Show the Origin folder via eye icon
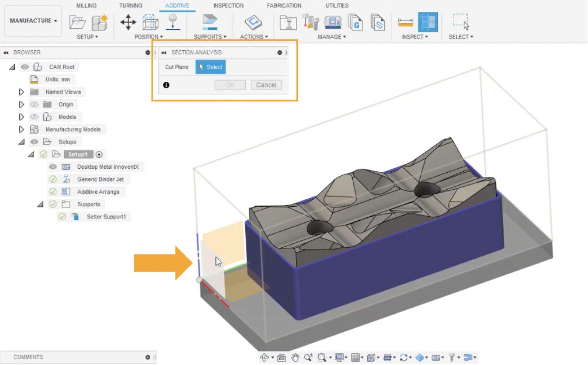The height and width of the screenshot is (365, 588). 34,104
